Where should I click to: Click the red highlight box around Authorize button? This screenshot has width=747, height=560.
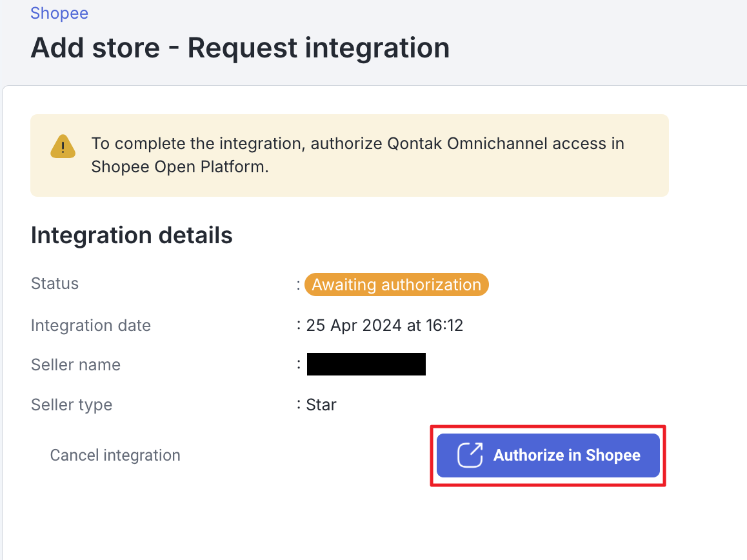[x=547, y=425]
